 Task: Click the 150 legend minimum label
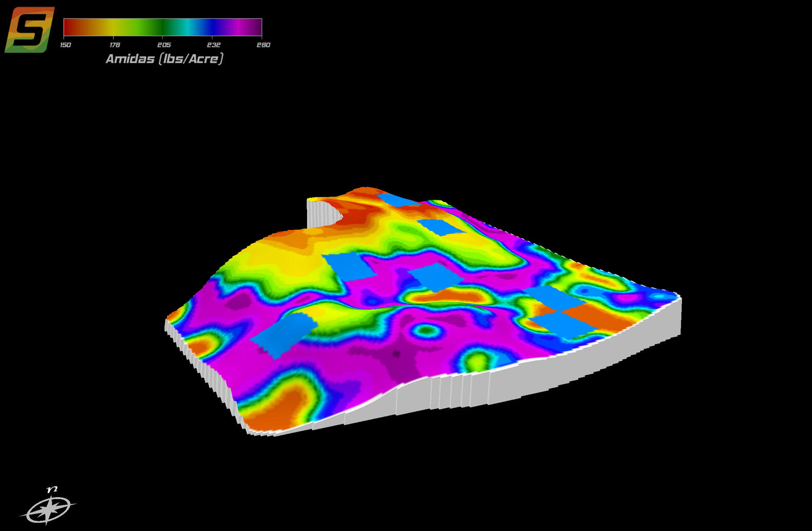(x=65, y=45)
